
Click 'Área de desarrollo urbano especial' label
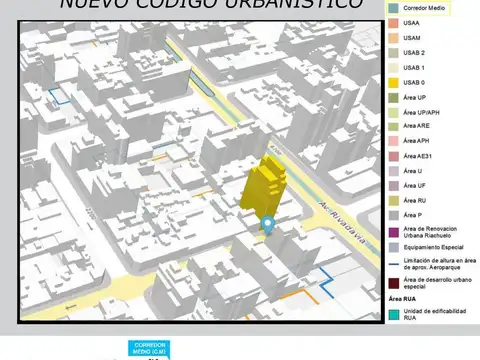pyautogui.click(x=437, y=283)
